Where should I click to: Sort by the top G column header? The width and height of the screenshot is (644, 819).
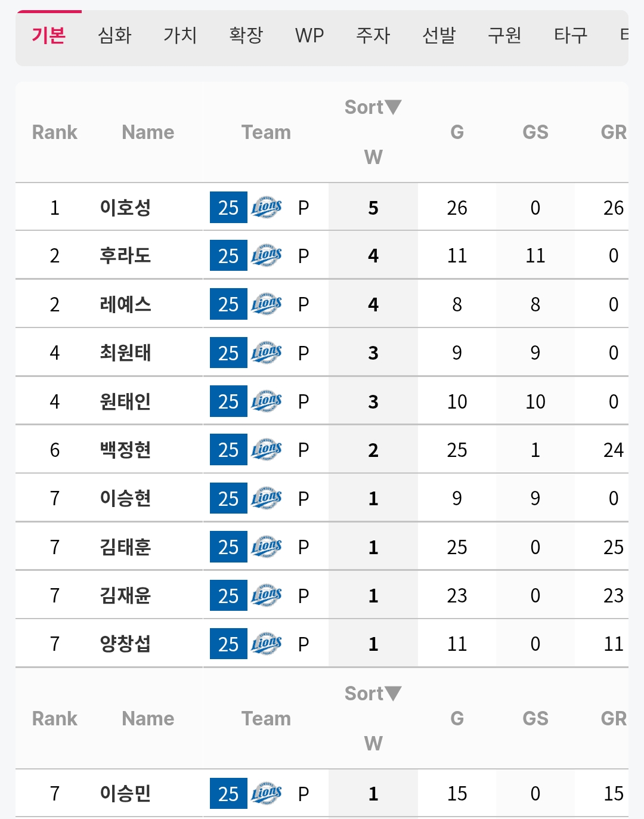coord(457,132)
